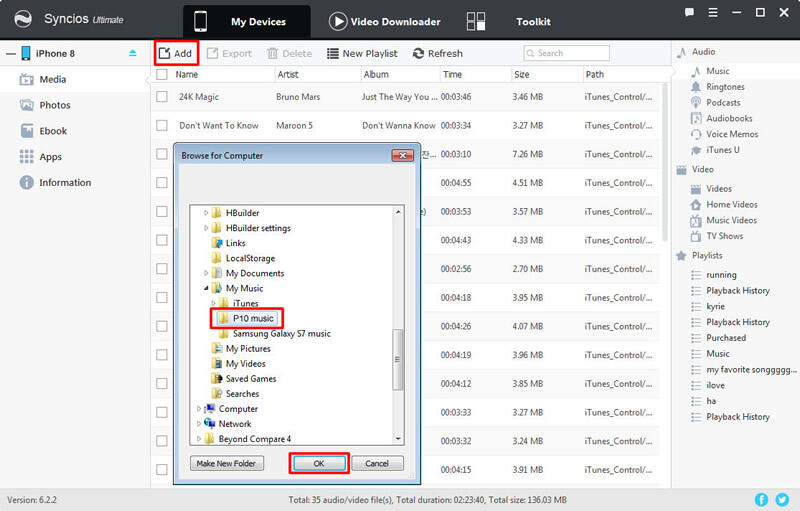The width and height of the screenshot is (800, 511).
Task: Click in the Search field
Action: (x=566, y=53)
